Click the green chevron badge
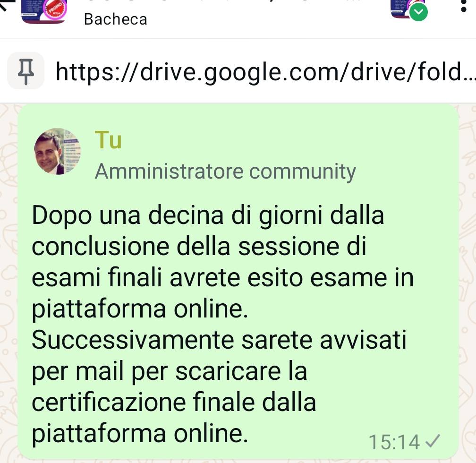The width and height of the screenshot is (476, 463). (418, 12)
